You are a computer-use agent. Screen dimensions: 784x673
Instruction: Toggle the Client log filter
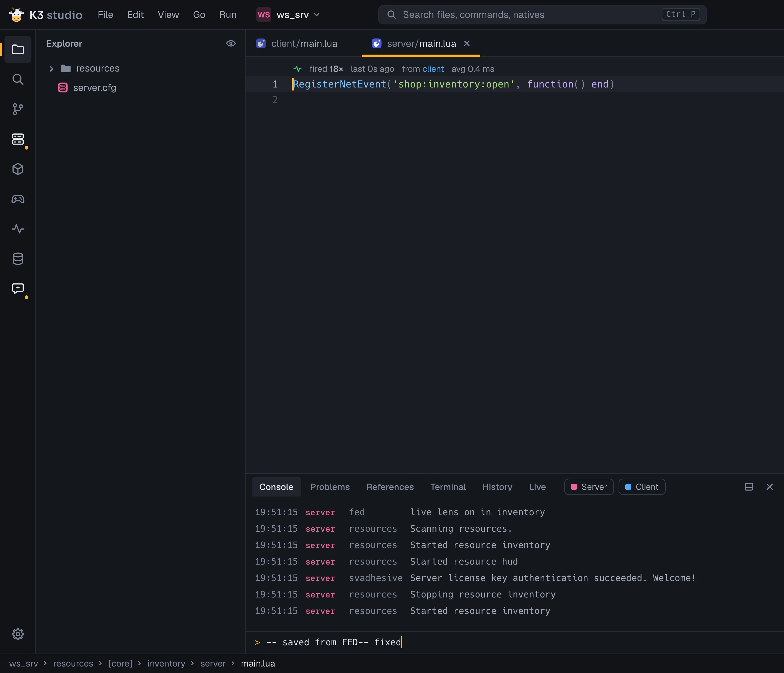point(642,487)
